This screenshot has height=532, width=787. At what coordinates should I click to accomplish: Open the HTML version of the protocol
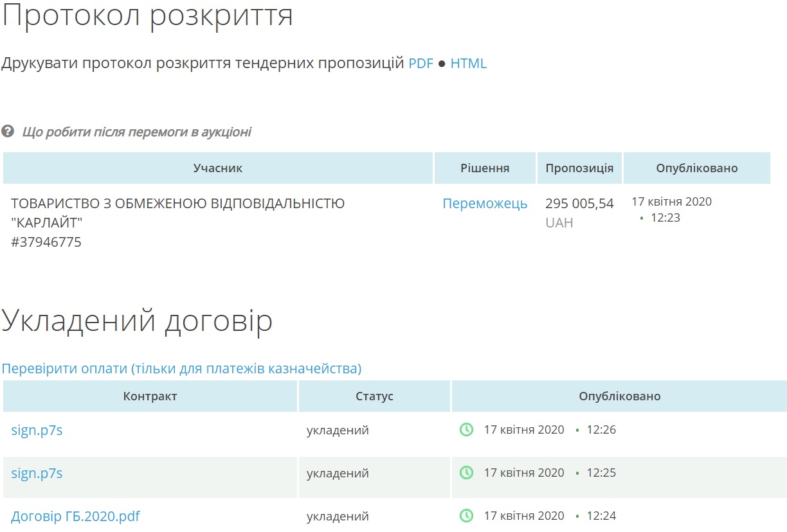point(469,64)
